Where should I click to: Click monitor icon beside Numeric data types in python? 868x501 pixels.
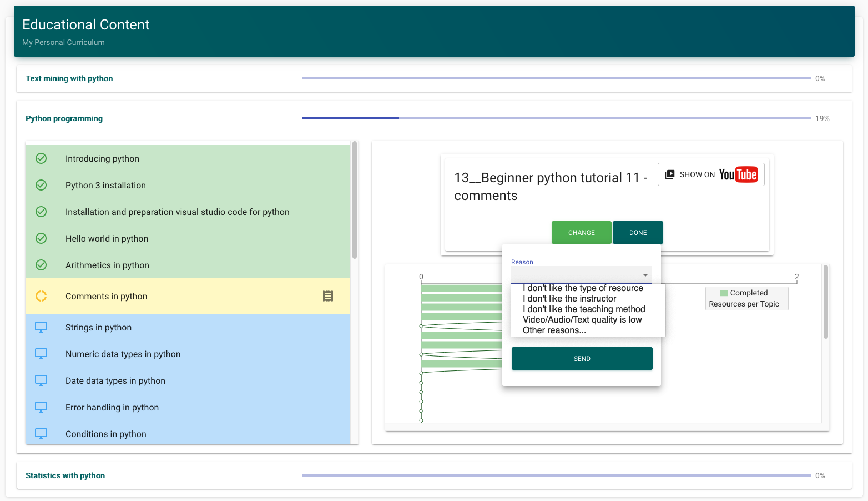click(41, 354)
